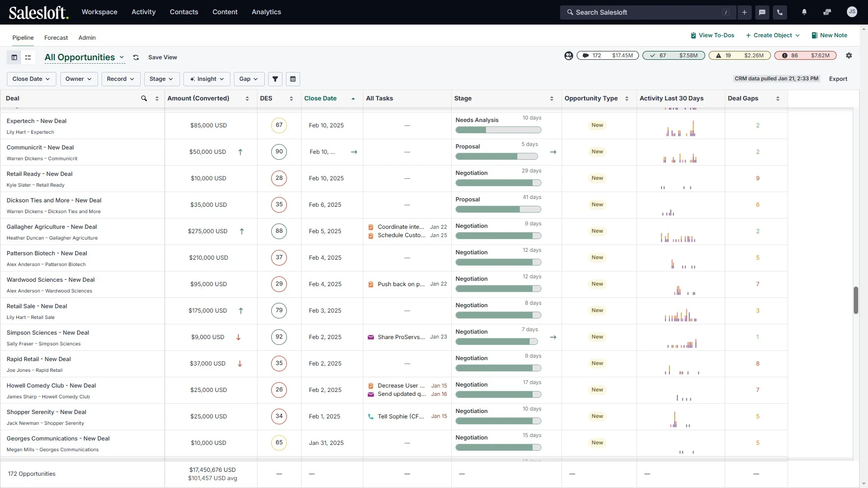Click the owner avatar summary icon

point(568,55)
